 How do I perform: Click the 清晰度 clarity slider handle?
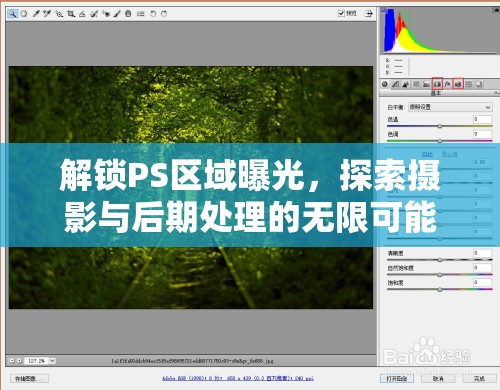[440, 259]
